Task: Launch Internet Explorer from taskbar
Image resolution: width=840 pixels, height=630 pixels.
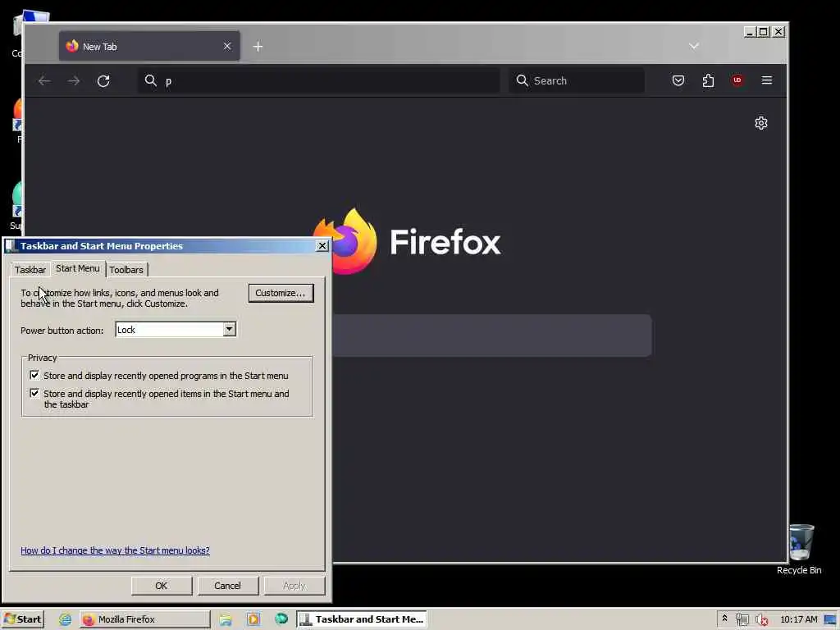Action: (66, 619)
